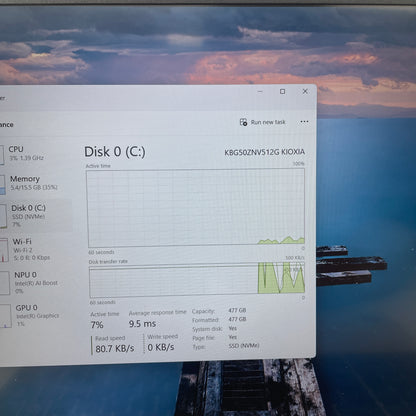Click the Disk transfer rate graph
Screen dimensions: 416x416
(197, 280)
